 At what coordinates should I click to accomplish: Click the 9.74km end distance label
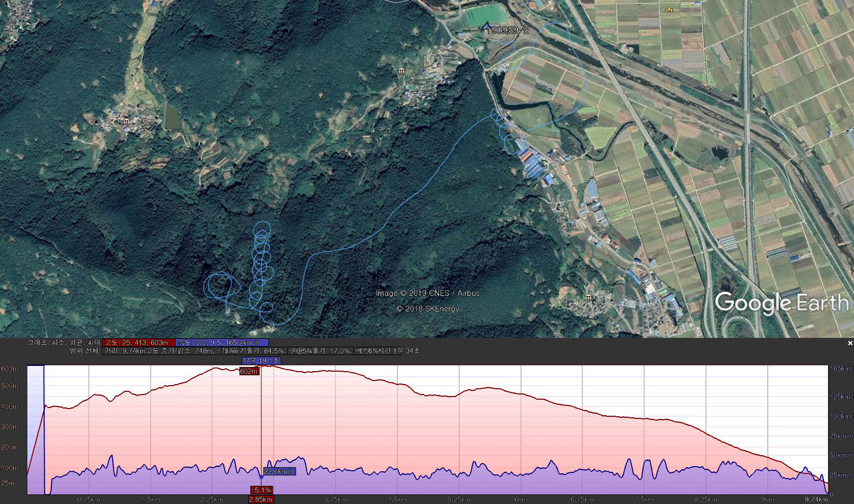coord(816,499)
